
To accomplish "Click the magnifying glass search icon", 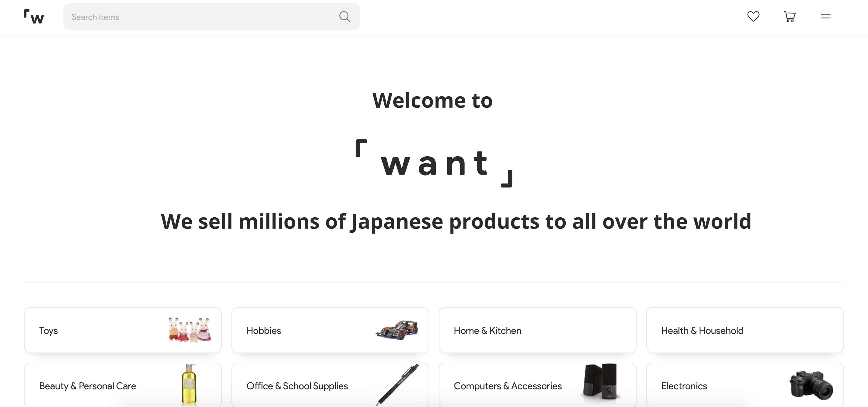I will click(344, 17).
